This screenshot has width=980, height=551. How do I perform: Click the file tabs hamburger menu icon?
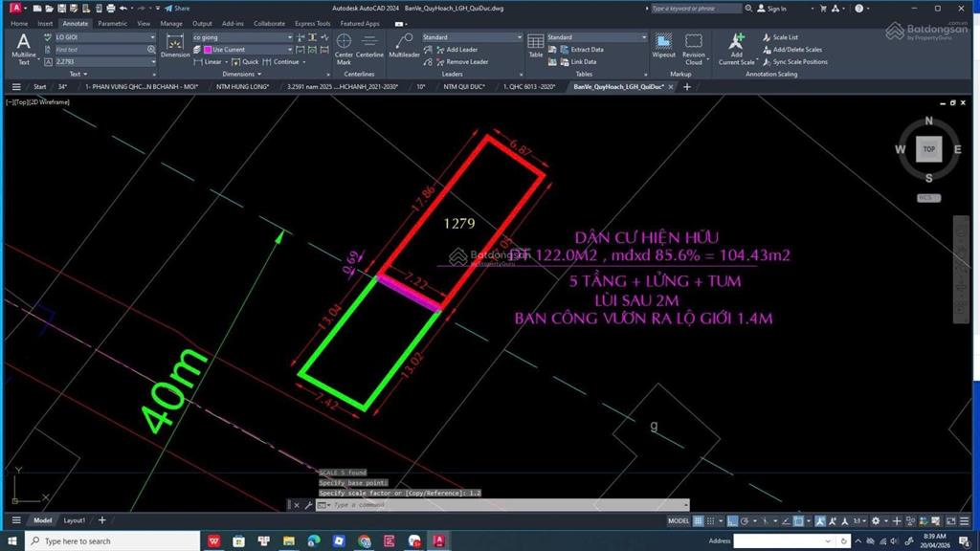point(16,87)
